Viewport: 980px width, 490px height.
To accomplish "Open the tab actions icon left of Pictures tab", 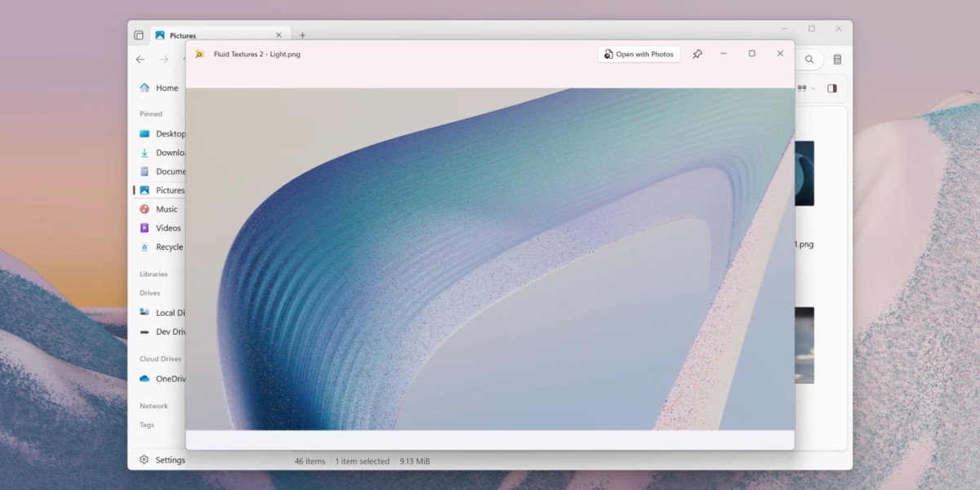I will tap(139, 35).
